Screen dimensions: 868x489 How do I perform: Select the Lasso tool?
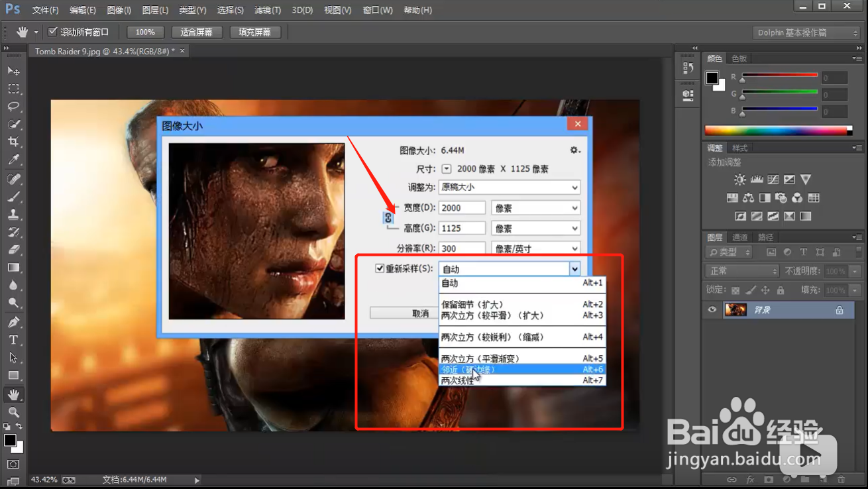click(x=13, y=107)
